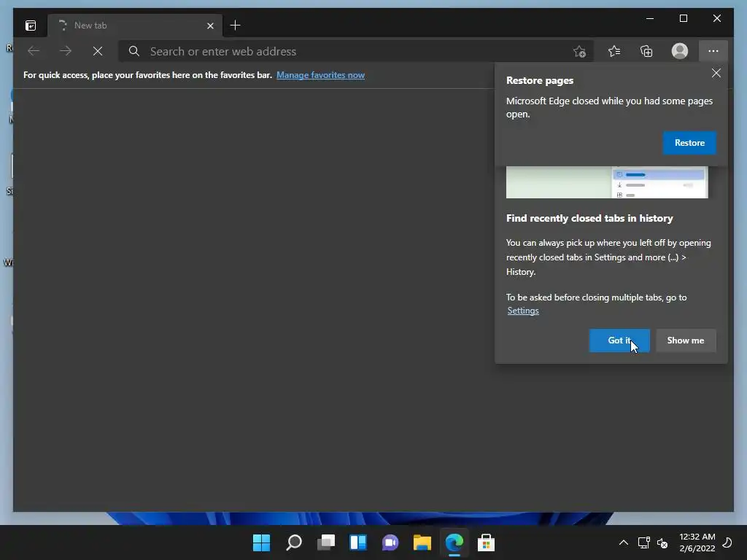
Task: Choose the Show me button
Action: [686, 341]
